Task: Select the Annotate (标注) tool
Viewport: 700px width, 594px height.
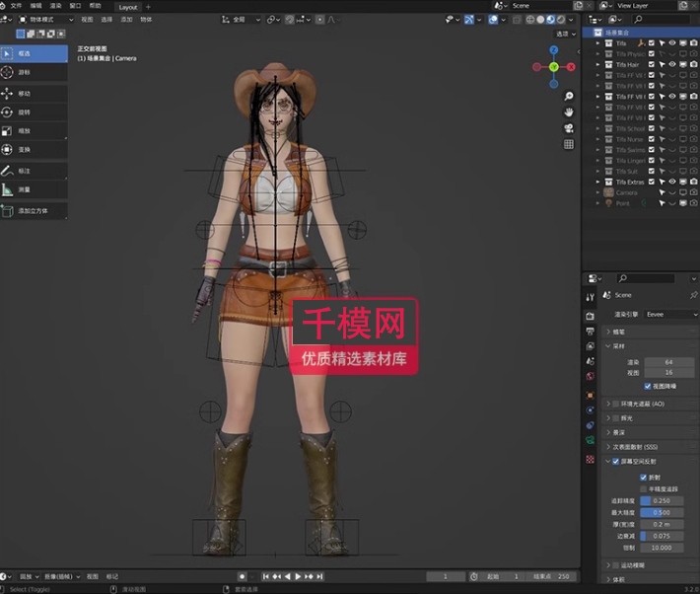Action: tap(34, 171)
